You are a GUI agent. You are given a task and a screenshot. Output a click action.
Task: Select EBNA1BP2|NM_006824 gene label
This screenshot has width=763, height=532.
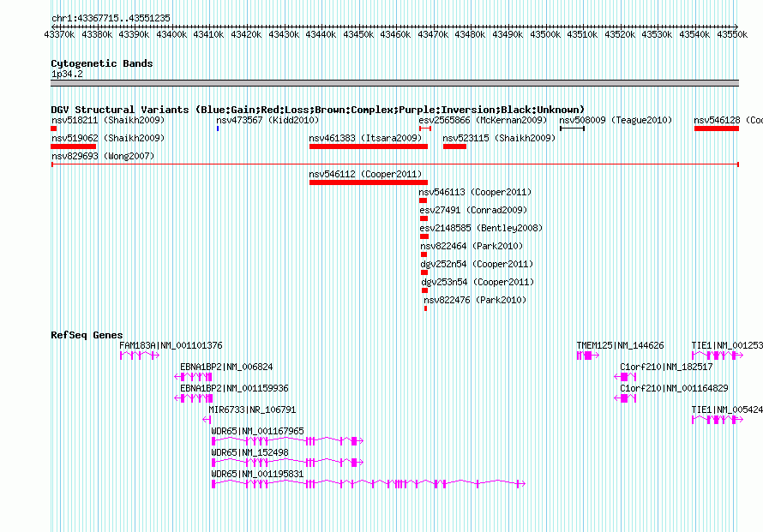tap(226, 367)
